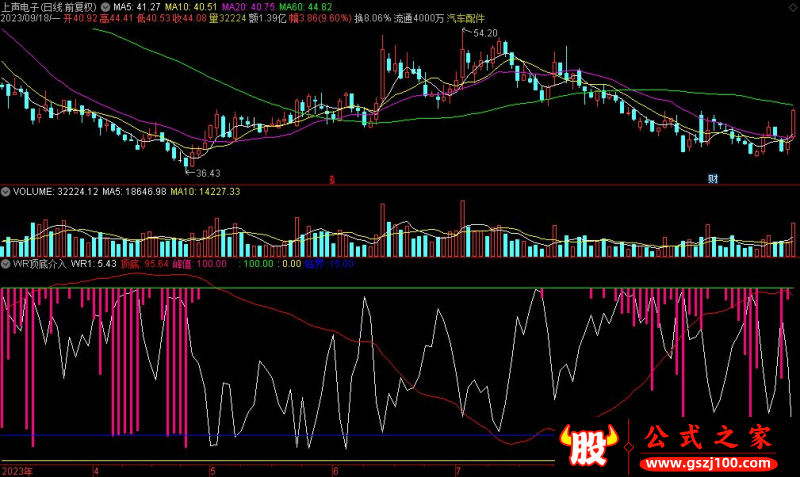Select the MA10: 40.51 label
Screen dimensions: 800x477
pyautogui.click(x=191, y=7)
